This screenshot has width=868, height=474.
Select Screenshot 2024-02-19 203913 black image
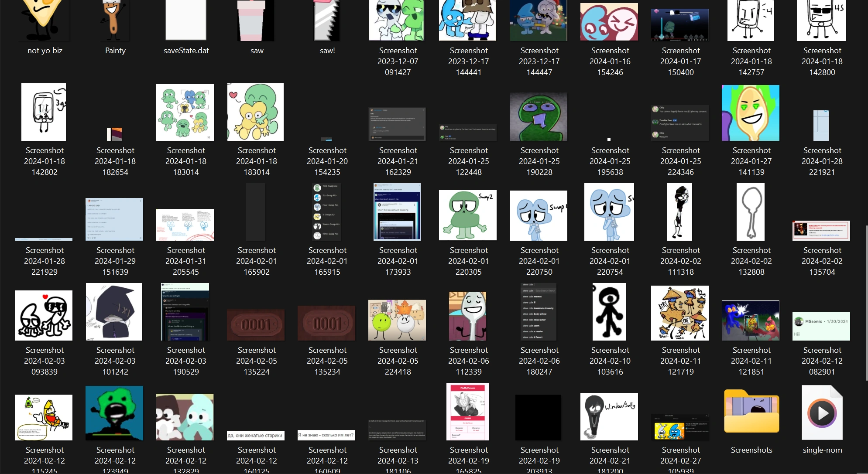pos(538,417)
